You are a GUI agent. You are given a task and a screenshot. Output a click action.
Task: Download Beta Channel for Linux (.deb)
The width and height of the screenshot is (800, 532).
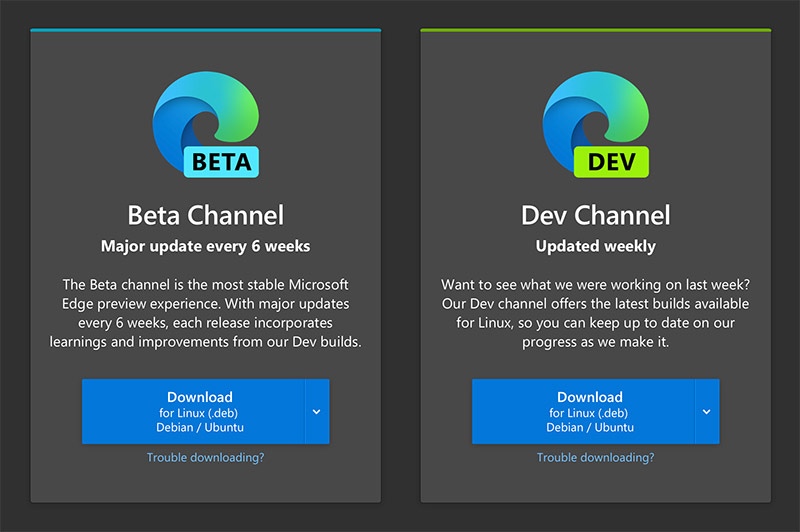coord(194,411)
